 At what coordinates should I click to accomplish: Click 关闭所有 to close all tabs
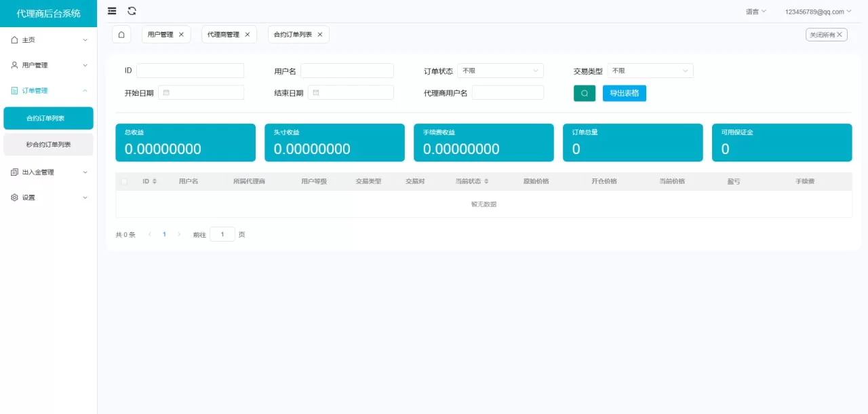click(825, 34)
